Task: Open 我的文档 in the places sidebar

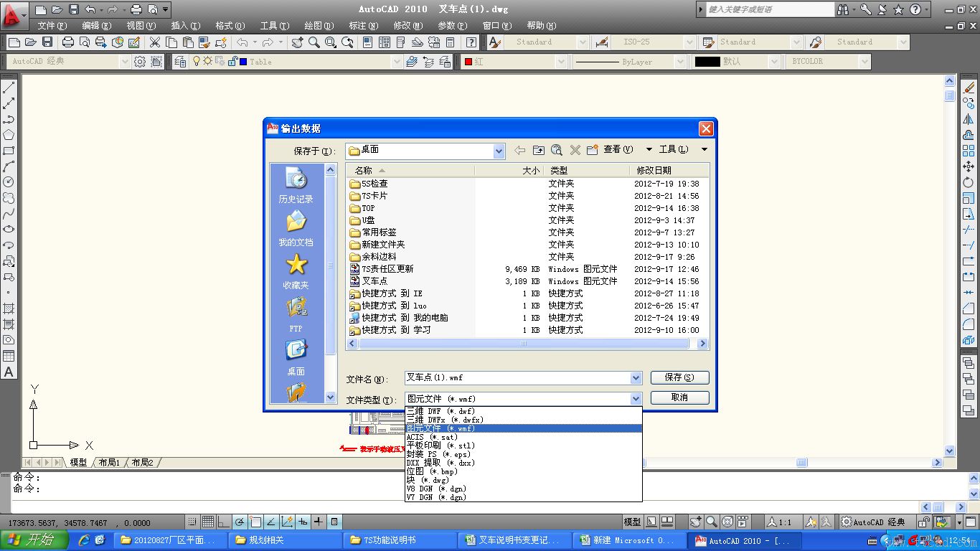Action: pos(296,228)
